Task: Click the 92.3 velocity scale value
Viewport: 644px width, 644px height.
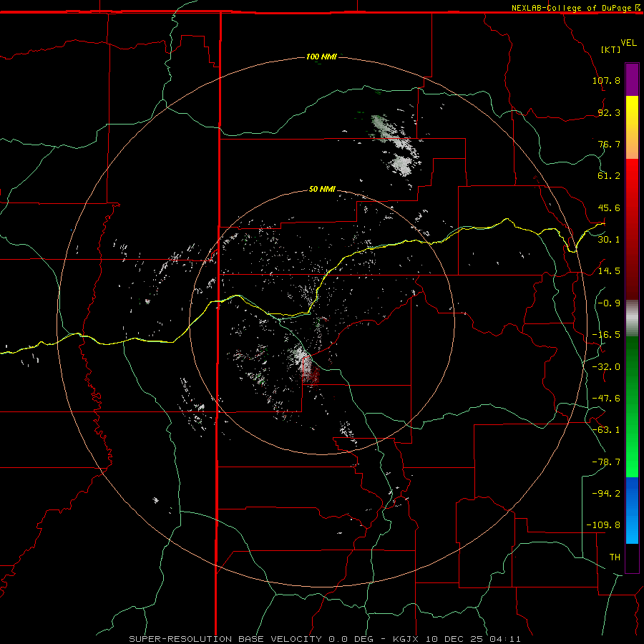Action: (x=609, y=112)
